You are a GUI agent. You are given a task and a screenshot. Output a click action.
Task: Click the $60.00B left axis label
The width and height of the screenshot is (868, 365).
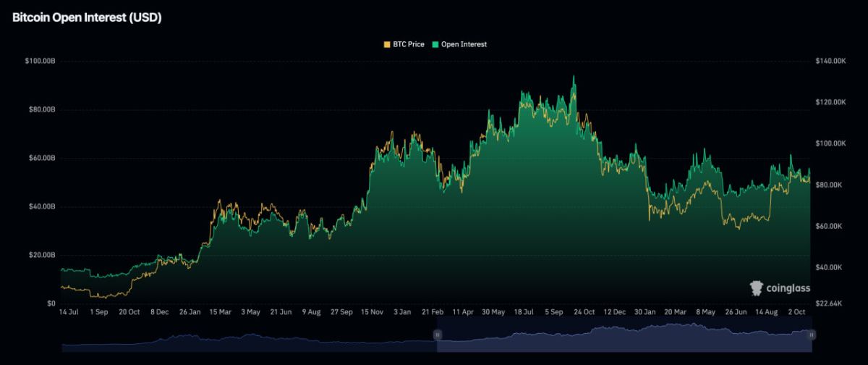pyautogui.click(x=42, y=158)
